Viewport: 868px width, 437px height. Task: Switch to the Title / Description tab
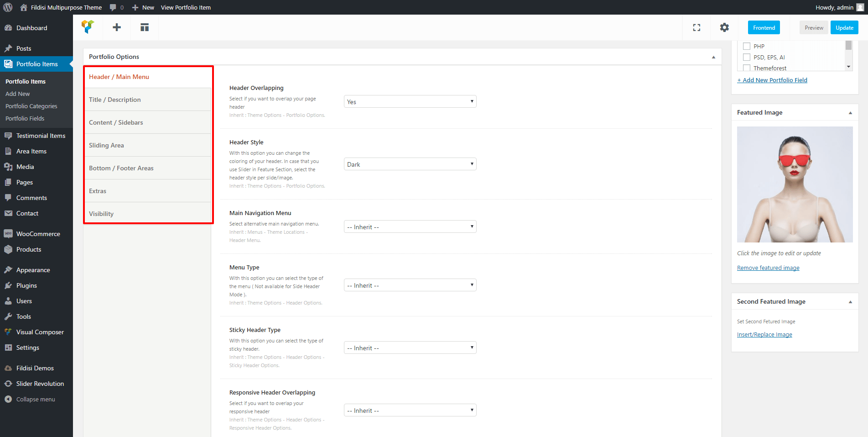(148, 100)
